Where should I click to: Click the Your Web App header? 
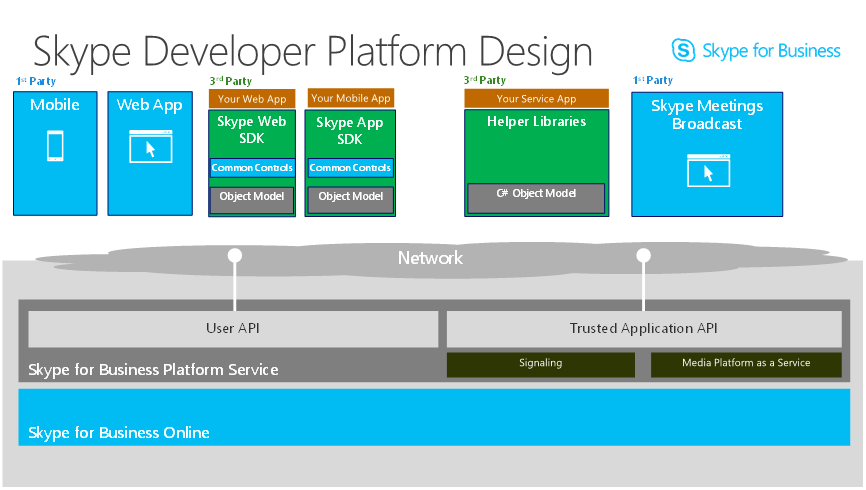[252, 99]
